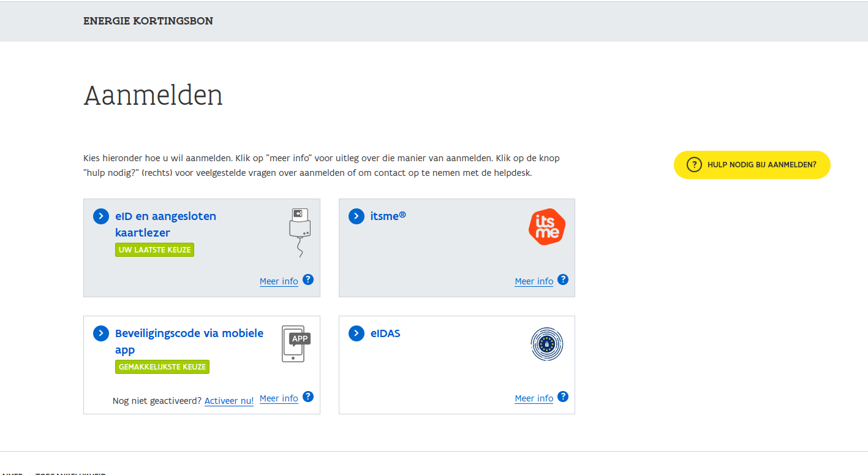The image size is (868, 475).
Task: Expand the eID en aangesloten kaartlezer arrow
Action: [x=101, y=216]
